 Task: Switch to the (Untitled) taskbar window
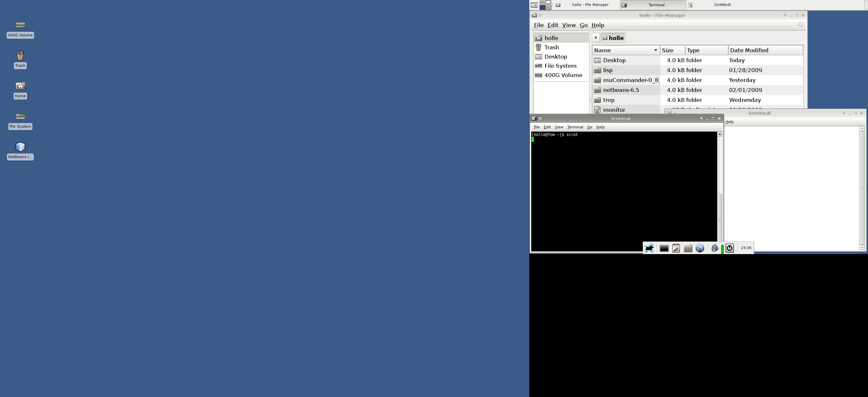[x=722, y=5]
